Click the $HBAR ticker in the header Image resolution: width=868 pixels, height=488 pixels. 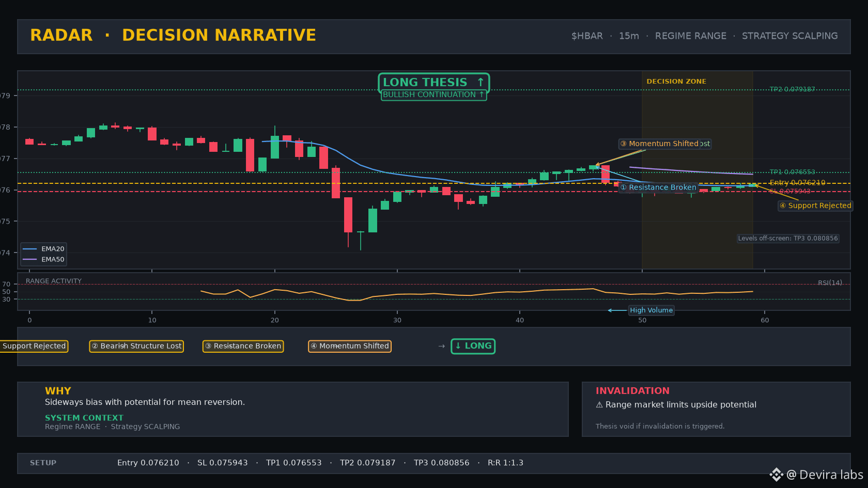point(587,36)
